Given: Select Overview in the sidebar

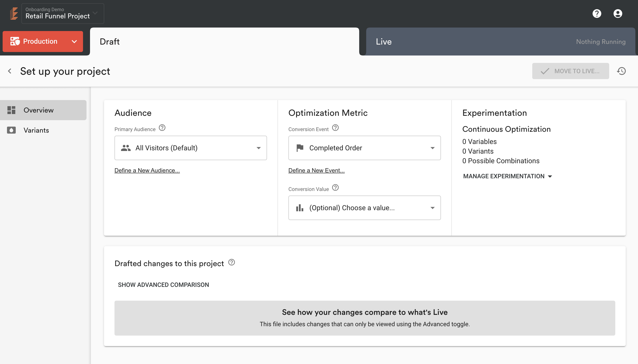Looking at the screenshot, I should (x=43, y=110).
